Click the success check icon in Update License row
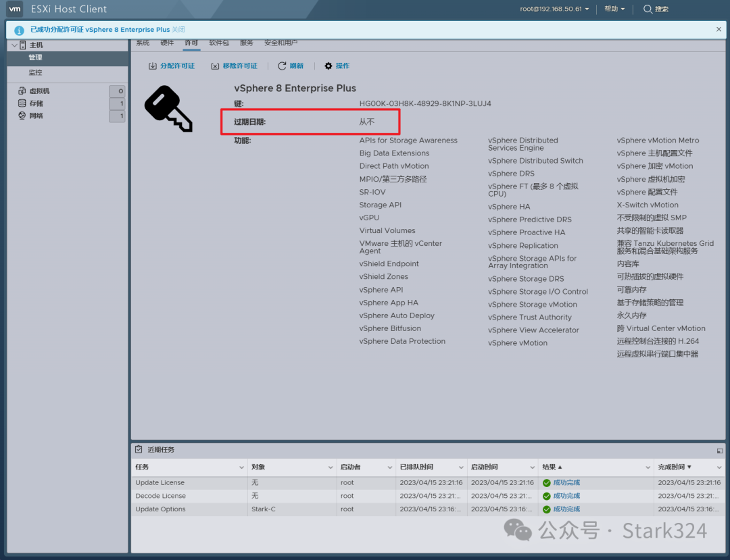This screenshot has width=730, height=560. (547, 483)
